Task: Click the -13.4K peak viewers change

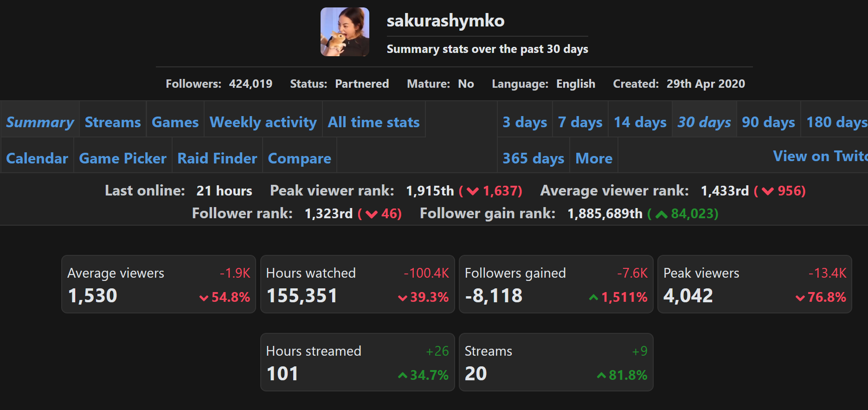Action: 827,273
